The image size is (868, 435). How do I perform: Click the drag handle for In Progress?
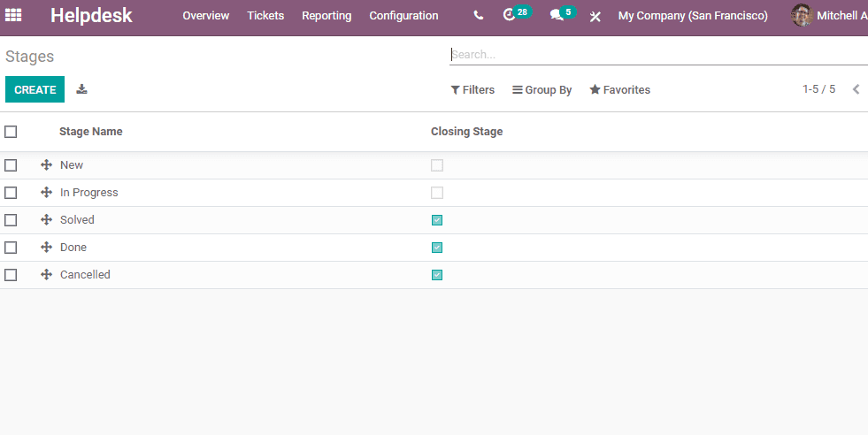coord(47,193)
